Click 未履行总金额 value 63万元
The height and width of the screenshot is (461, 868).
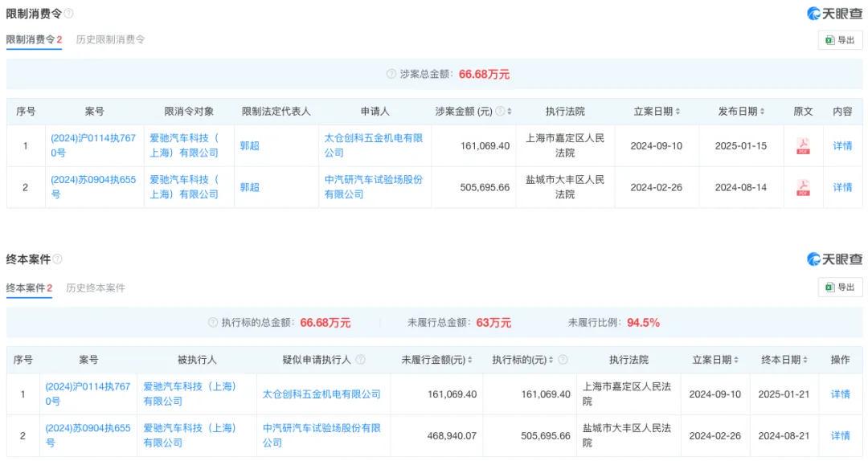click(x=493, y=323)
